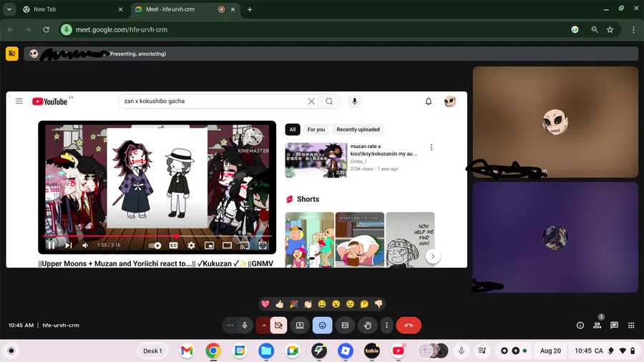Open more options in Meet controls

point(386,326)
